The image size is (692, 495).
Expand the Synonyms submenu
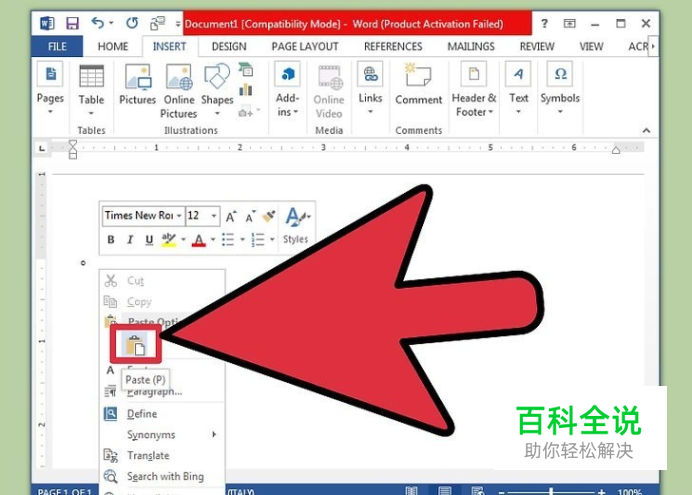(x=162, y=435)
